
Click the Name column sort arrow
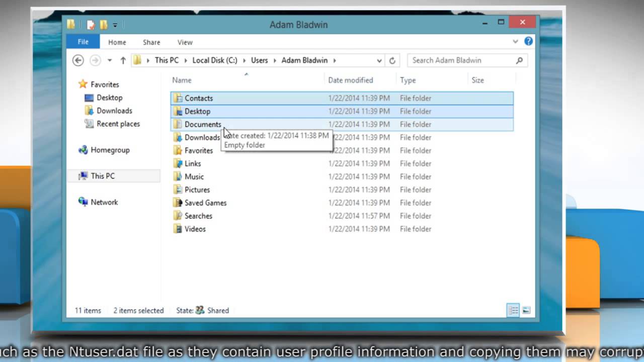[246, 73]
